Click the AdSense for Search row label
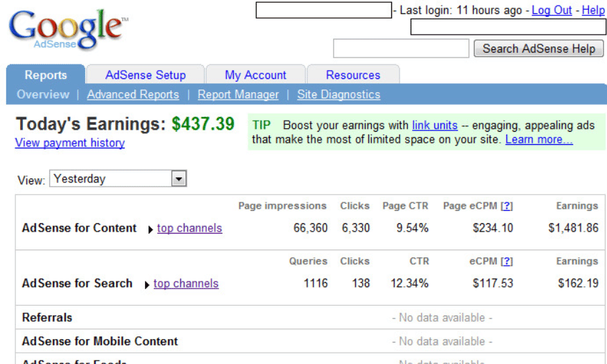Viewport: 607px width, 364px height. coord(78,283)
